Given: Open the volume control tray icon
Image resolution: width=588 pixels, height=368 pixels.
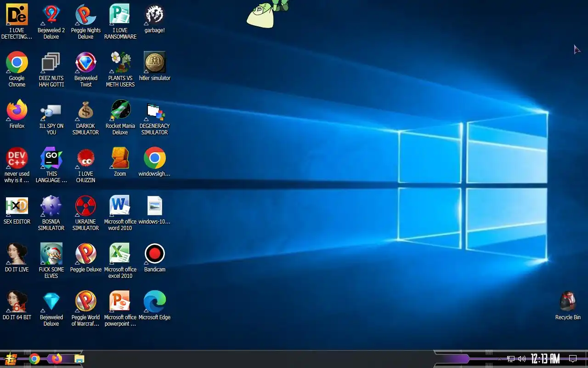Looking at the screenshot, I should tap(521, 359).
